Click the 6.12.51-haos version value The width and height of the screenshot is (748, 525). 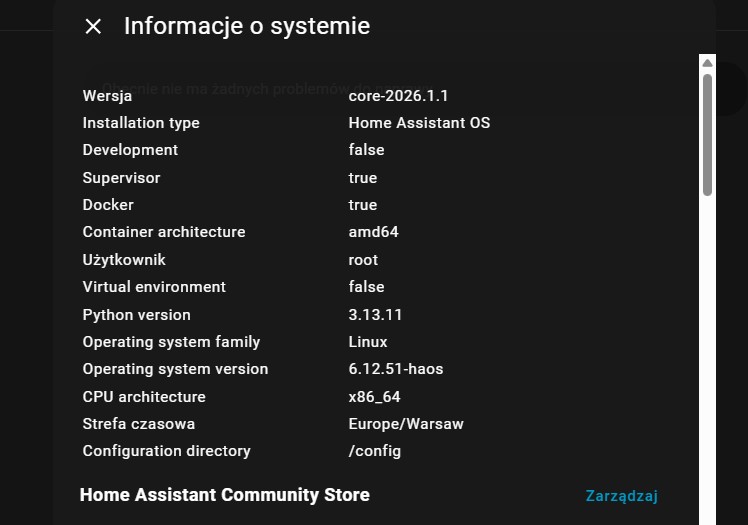(x=396, y=369)
